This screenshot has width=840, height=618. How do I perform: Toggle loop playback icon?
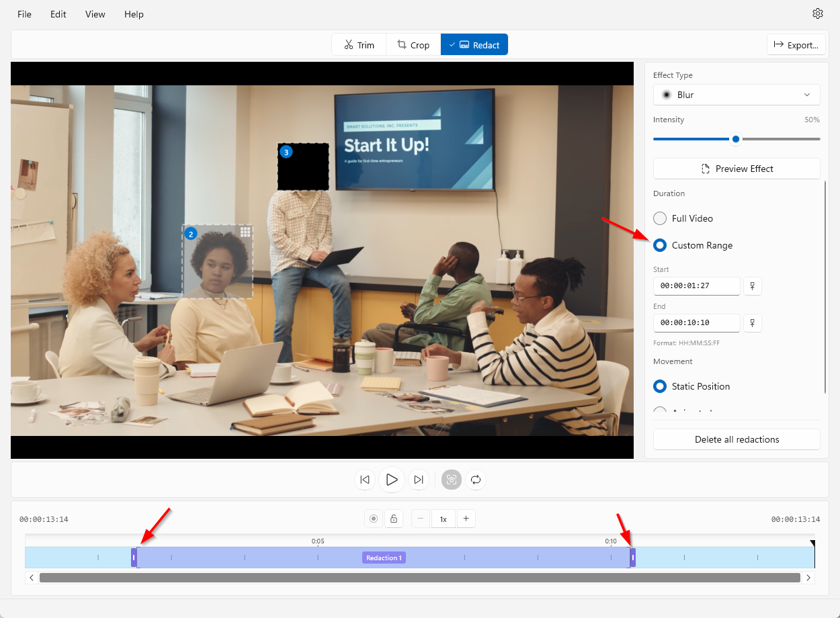[476, 480]
